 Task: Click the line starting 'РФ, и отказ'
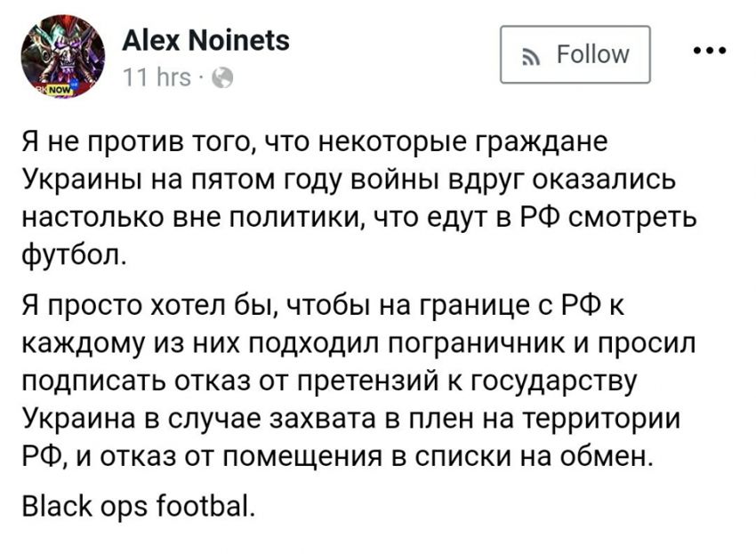[337, 456]
